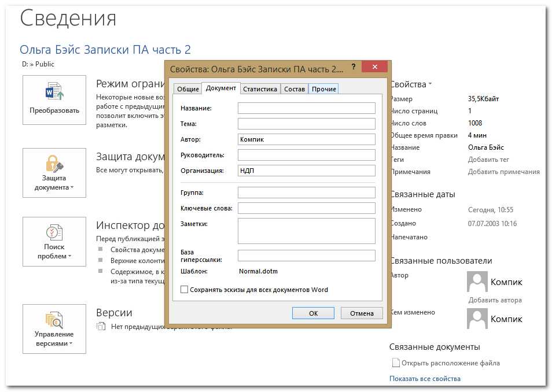Click the Название input field
552x392 pixels.
(306, 108)
